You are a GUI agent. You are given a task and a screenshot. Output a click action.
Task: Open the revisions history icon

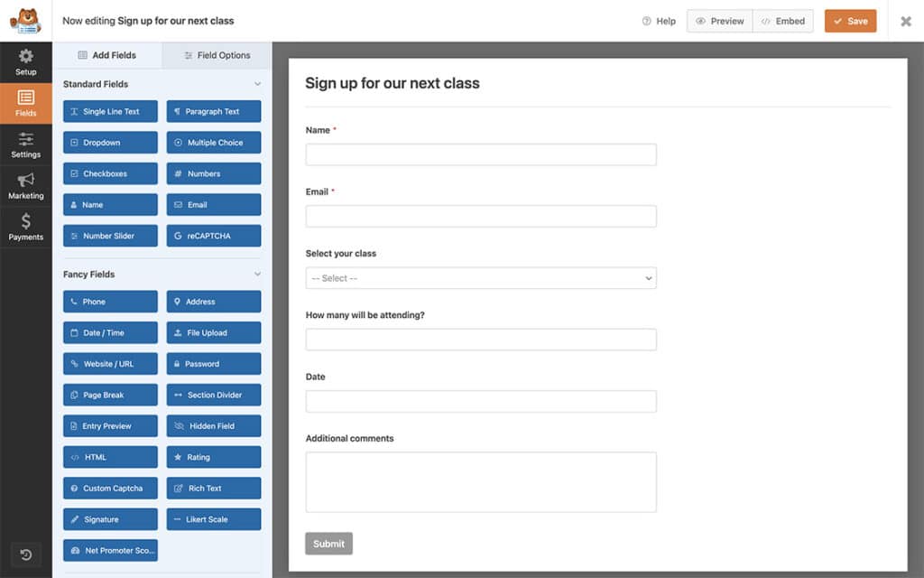coord(26,555)
